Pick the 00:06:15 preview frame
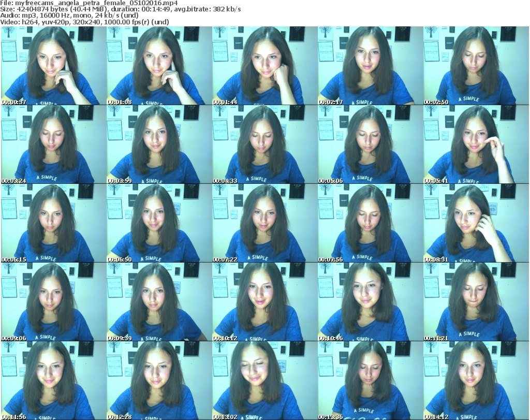This screenshot has width=530, height=420. [53, 223]
